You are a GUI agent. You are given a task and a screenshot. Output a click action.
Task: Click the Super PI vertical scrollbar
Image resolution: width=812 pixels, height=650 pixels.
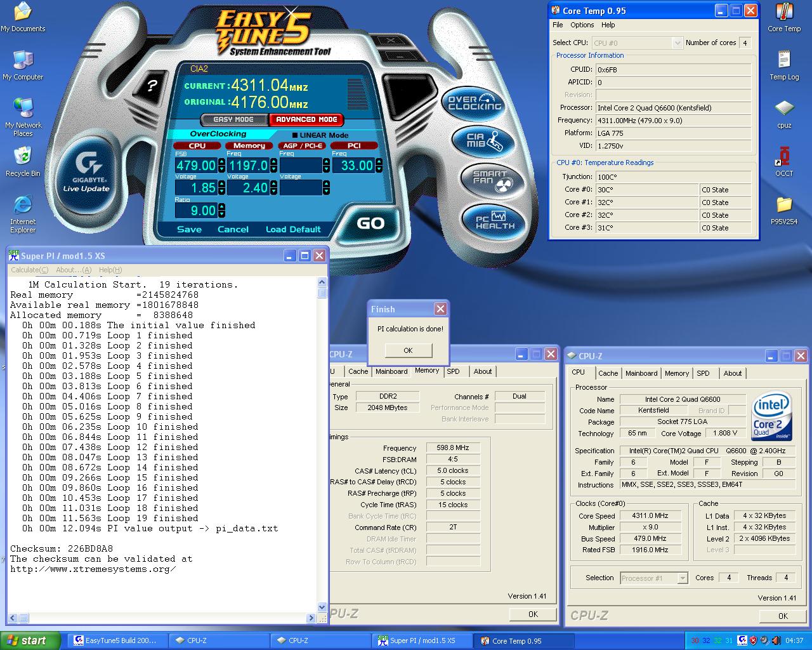pos(322,444)
